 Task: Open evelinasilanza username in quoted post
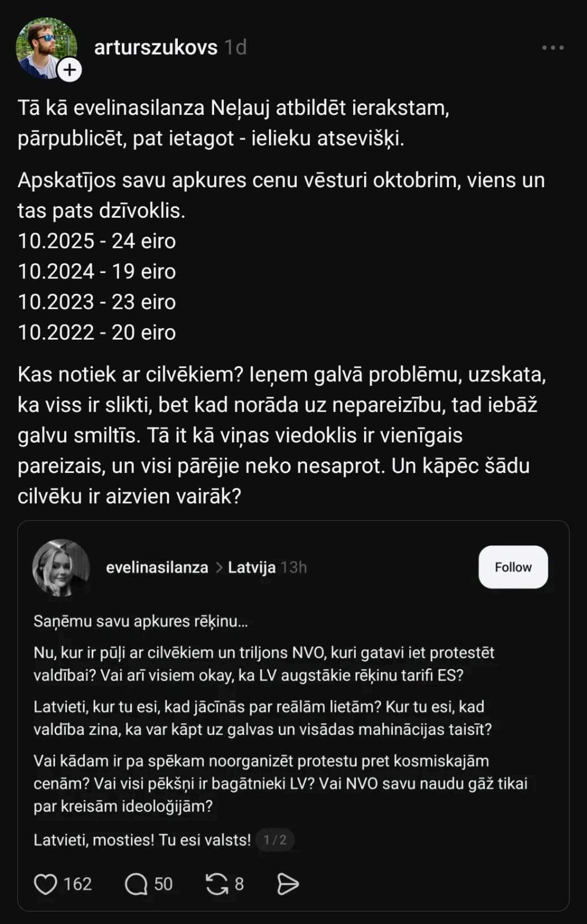click(x=157, y=568)
